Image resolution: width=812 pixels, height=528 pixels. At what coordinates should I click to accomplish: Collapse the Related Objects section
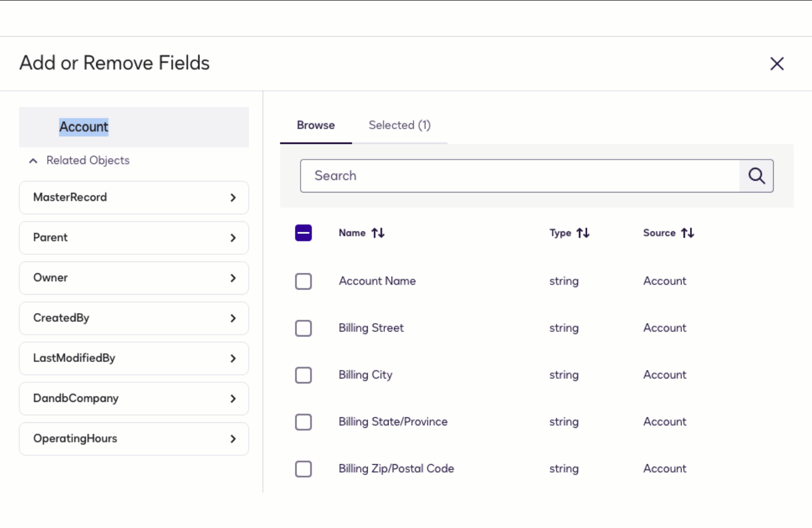(x=33, y=161)
